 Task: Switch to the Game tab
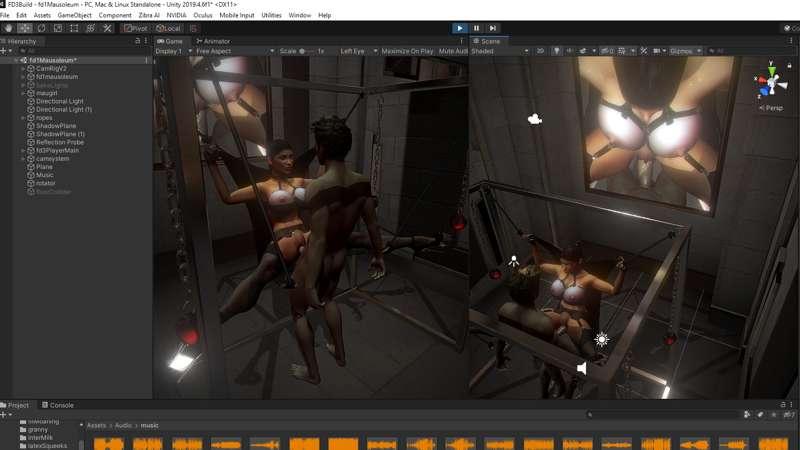[170, 41]
